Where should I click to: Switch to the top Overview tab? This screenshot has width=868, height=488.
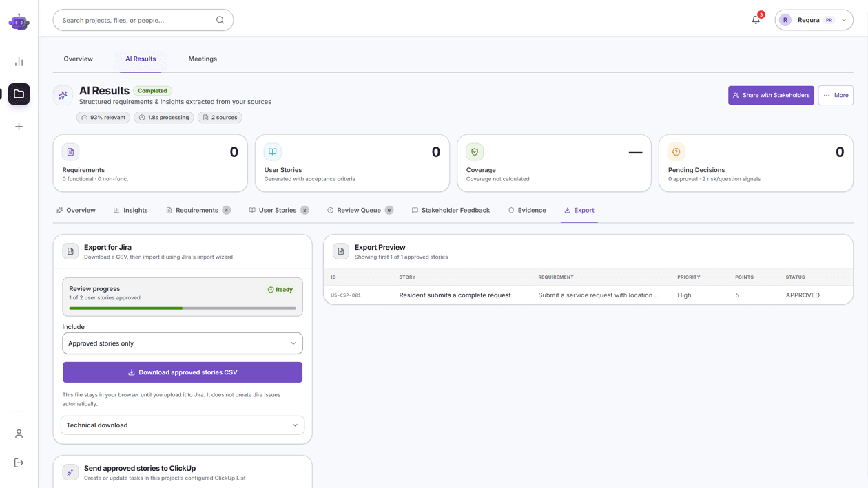tap(78, 59)
